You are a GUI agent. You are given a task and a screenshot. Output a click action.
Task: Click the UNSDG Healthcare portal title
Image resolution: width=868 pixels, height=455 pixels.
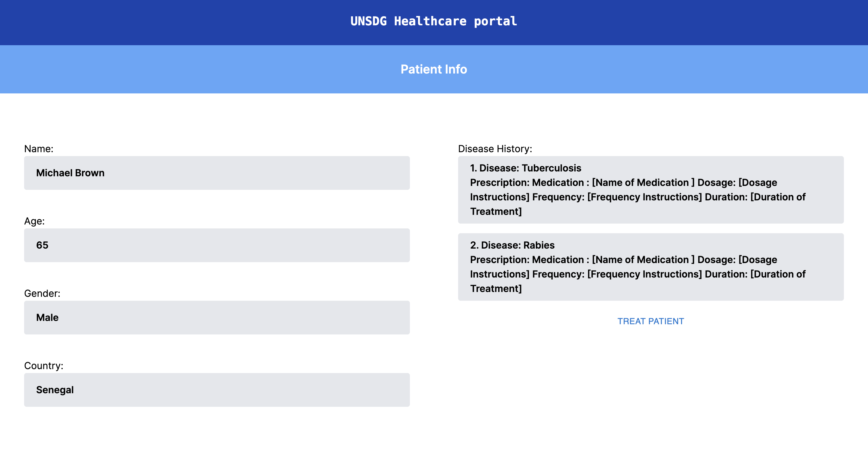[x=434, y=21]
